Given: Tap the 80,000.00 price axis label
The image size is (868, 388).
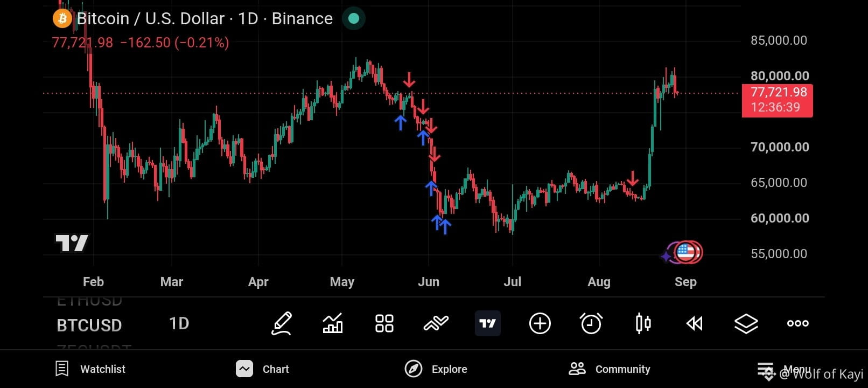Looking at the screenshot, I should click(x=780, y=76).
